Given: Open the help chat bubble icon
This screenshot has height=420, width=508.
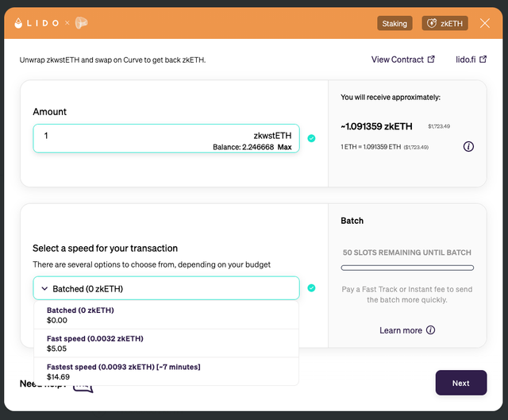Looking at the screenshot, I should point(83,387).
